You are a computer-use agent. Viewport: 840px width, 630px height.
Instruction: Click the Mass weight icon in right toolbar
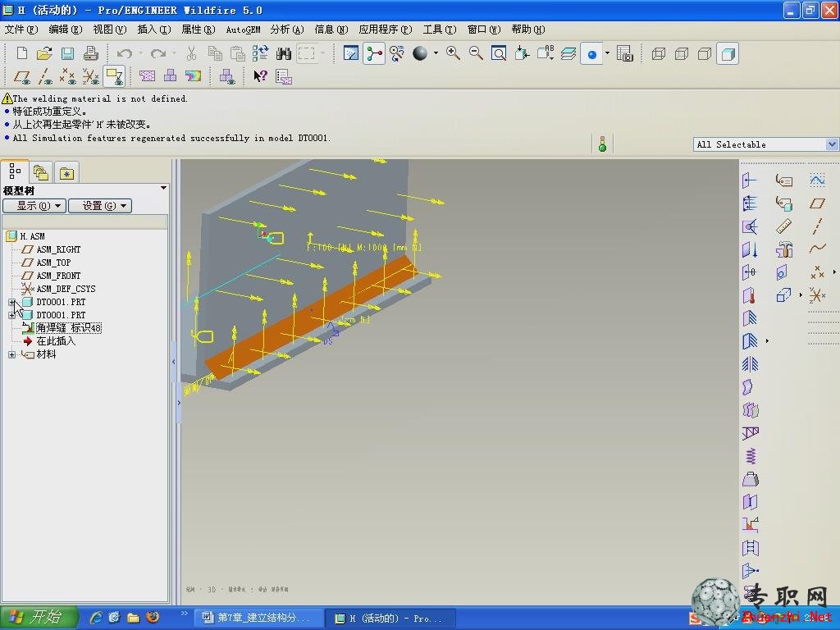coord(750,479)
